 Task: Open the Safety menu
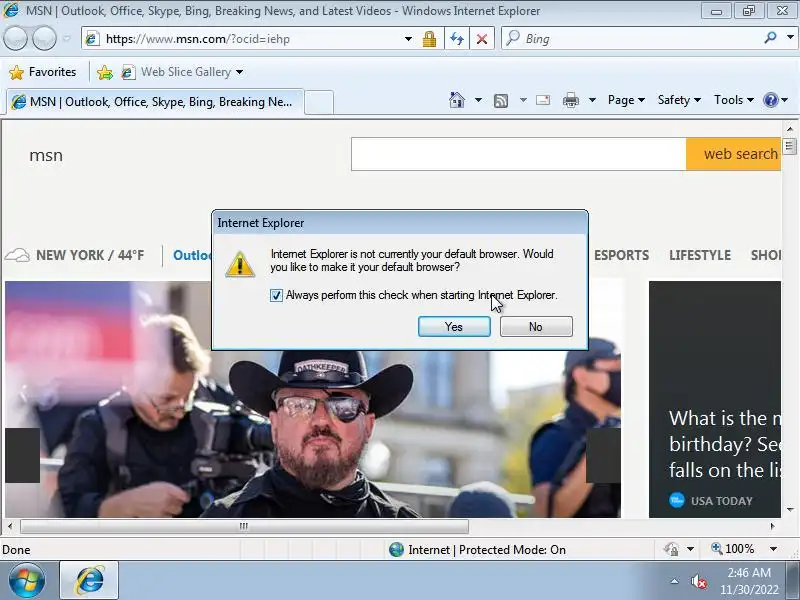click(x=679, y=100)
